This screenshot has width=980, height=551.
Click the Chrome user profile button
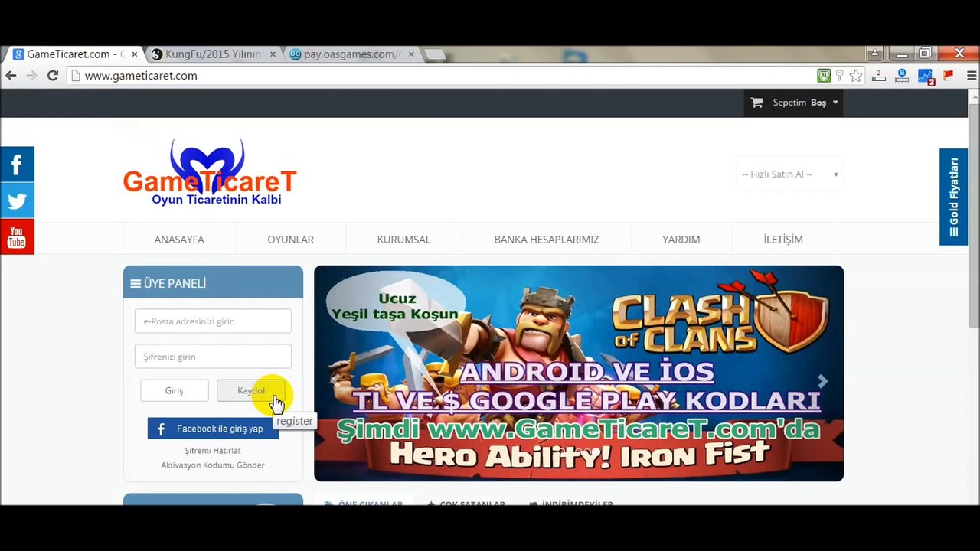click(x=874, y=54)
